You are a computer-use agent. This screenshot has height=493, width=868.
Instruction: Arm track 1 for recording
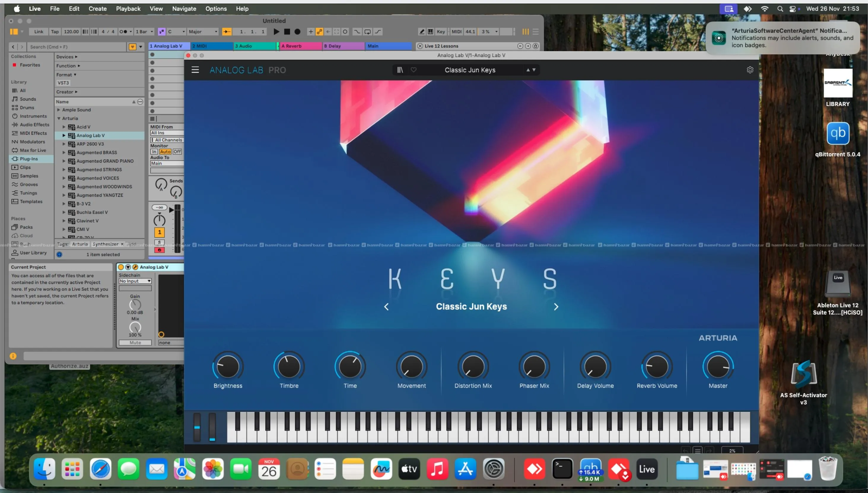tap(159, 250)
